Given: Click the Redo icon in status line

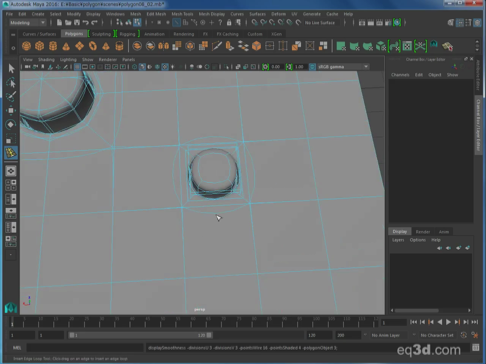Looking at the screenshot, I should click(94, 23).
